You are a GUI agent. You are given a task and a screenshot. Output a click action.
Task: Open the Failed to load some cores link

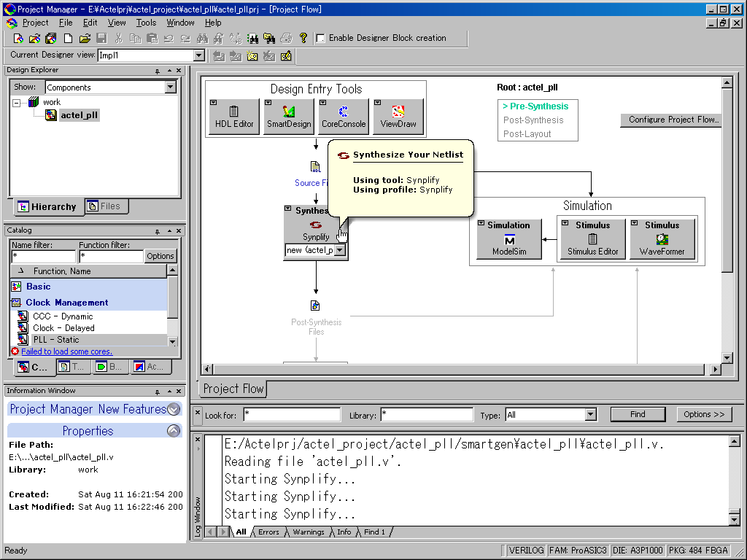pyautogui.click(x=66, y=351)
